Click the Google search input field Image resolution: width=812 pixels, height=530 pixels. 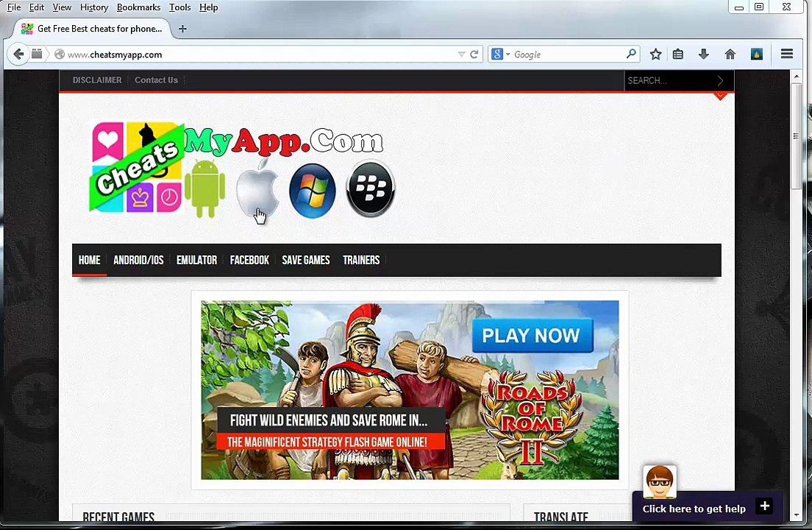(569, 54)
